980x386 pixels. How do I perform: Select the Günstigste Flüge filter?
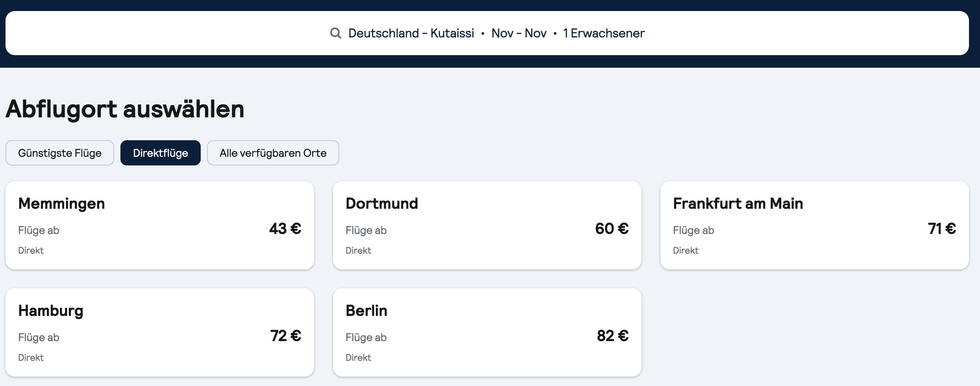point(60,153)
